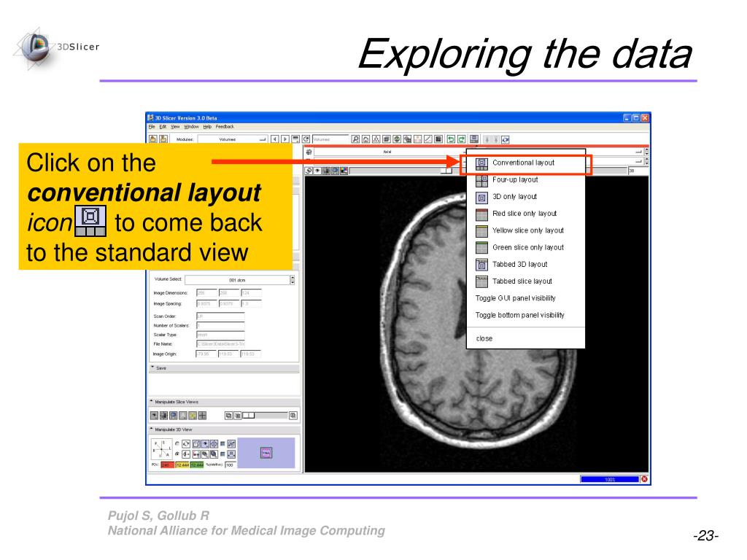The width and height of the screenshot is (747, 560).
Task: Click the module search text field
Action: click(x=330, y=139)
